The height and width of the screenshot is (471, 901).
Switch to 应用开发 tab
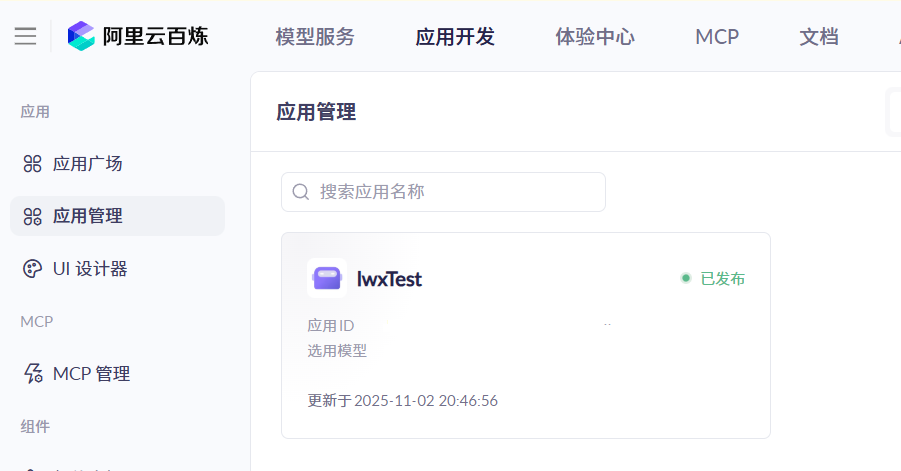coord(455,37)
